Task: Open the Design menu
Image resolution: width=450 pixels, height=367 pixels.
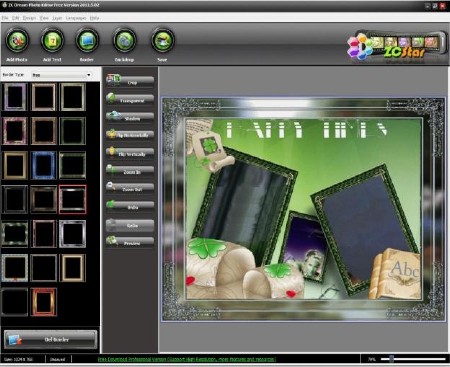Action: (x=29, y=18)
